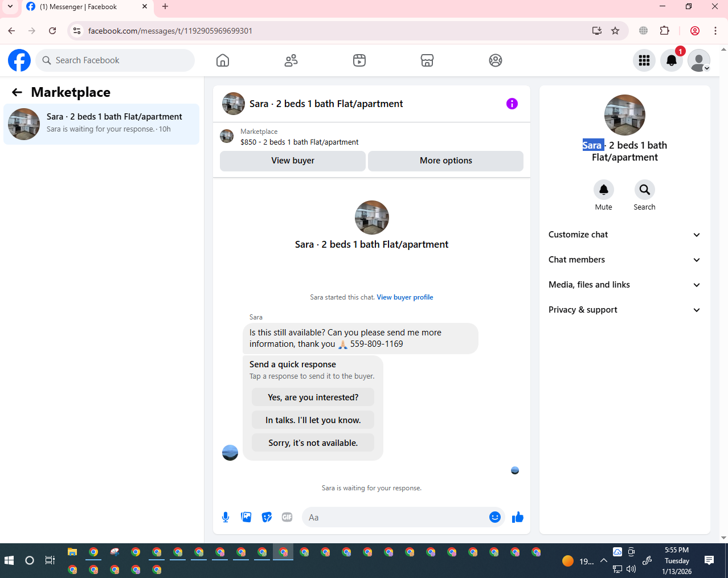Click the taskbar volume speaker icon
The height and width of the screenshot is (578, 728).
[631, 569]
